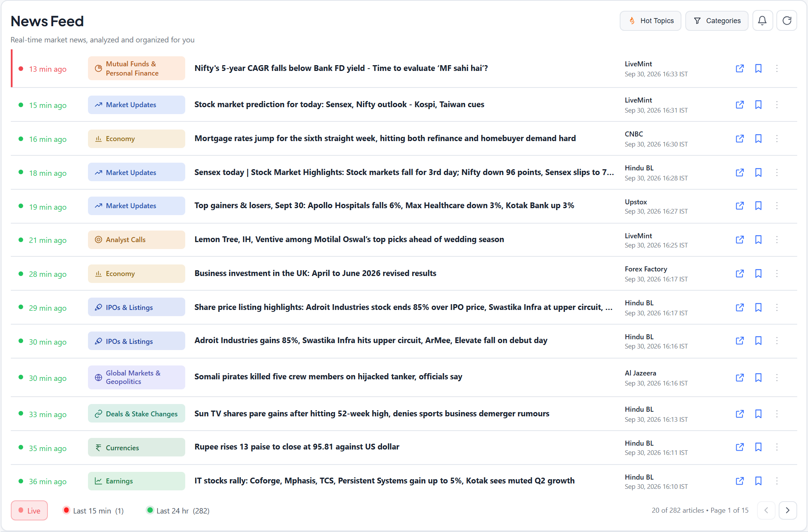Open more options for Nifty's CAGR article
The width and height of the screenshot is (808, 532).
(777, 69)
